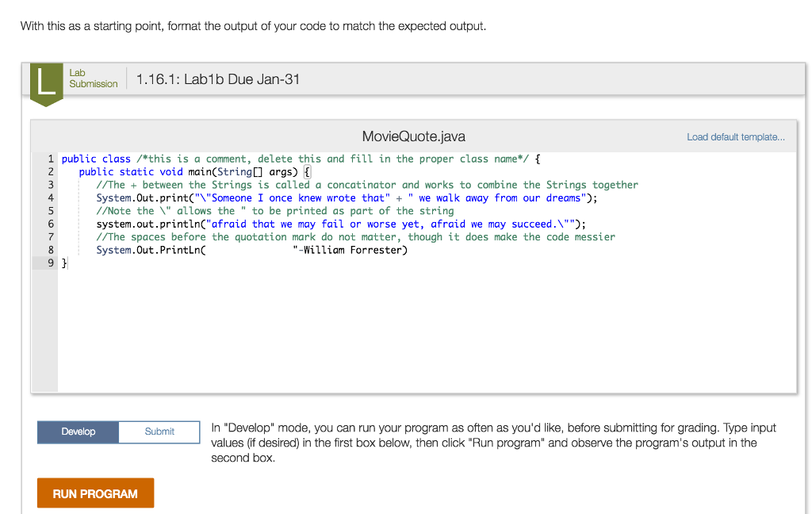Click the Develop mode instruction text
The height and width of the screenshot is (514, 812).
point(476,443)
